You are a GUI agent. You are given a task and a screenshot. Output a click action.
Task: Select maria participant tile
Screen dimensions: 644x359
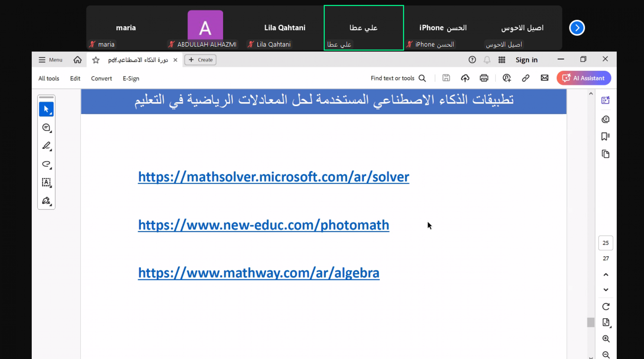[126, 28]
